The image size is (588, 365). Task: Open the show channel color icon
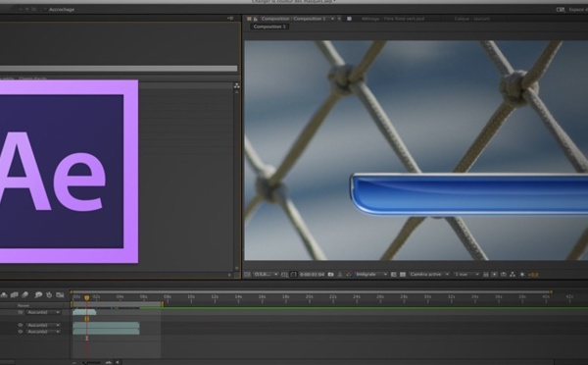[x=349, y=275]
